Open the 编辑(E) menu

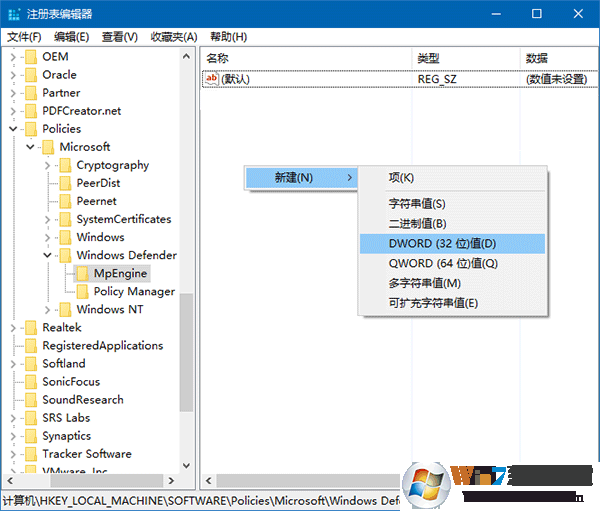(x=72, y=37)
